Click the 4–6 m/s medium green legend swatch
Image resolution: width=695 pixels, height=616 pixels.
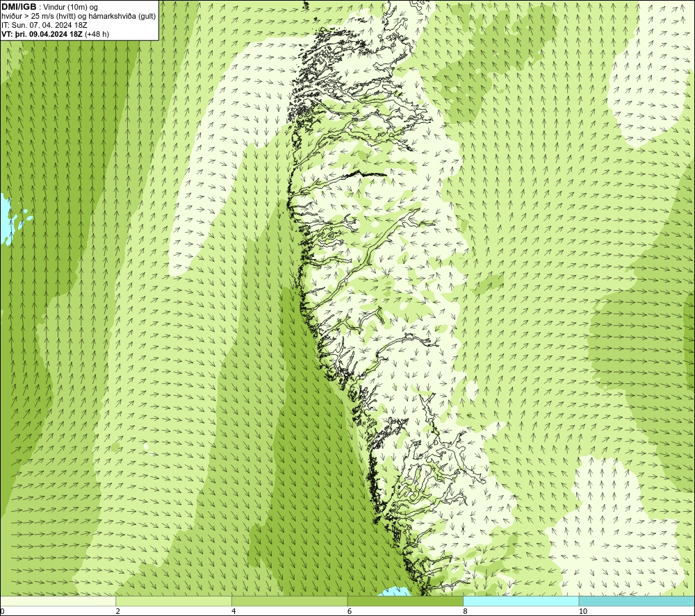tap(289, 601)
